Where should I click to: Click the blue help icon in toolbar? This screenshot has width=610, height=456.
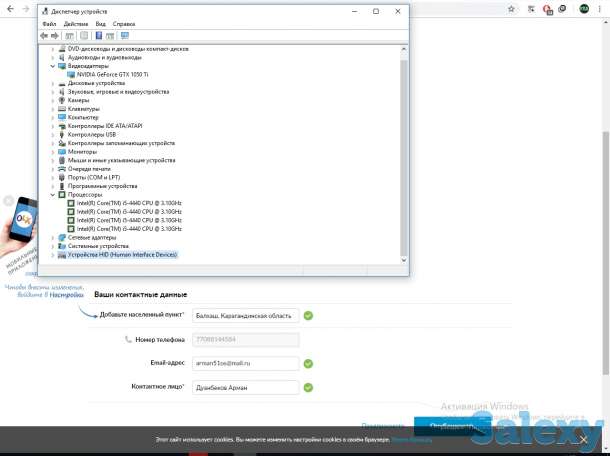98,35
